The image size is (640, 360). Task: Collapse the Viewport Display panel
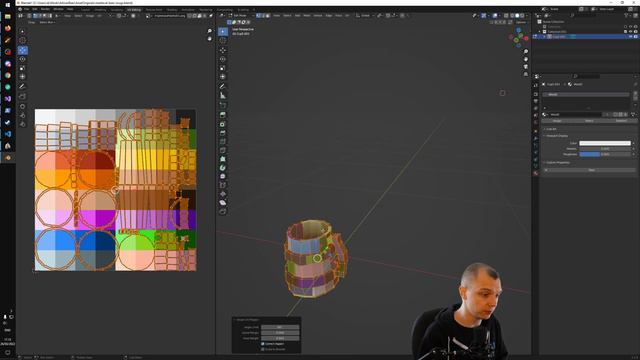pos(556,136)
